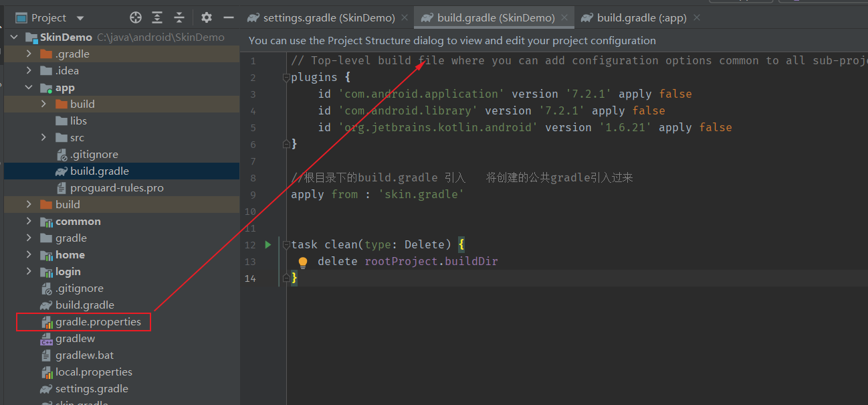This screenshot has height=405, width=868.
Task: Expand the common module
Action: [29, 221]
